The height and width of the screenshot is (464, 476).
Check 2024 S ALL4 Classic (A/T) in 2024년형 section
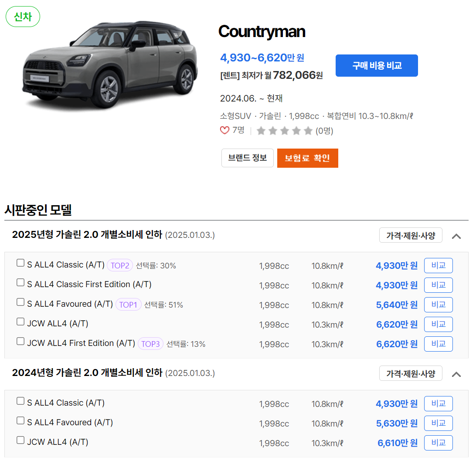[20, 401]
